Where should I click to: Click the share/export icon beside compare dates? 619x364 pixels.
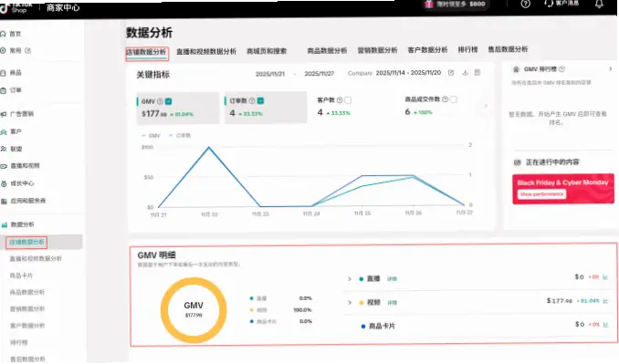451,73
